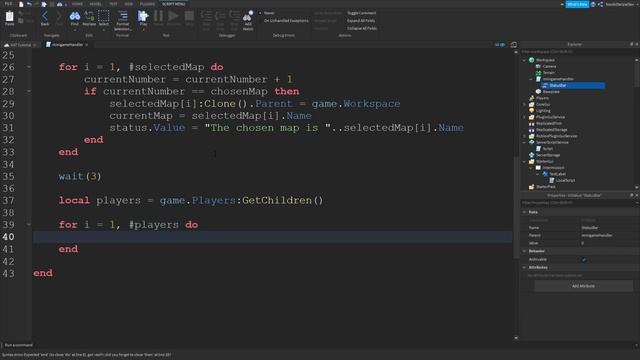640x360 pixels.
Task: Click the Baseplate part icon
Action: pos(538,91)
